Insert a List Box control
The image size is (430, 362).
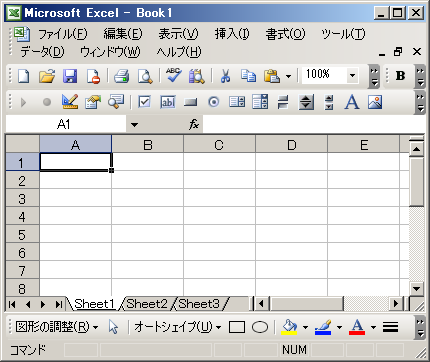pyautogui.click(x=237, y=102)
